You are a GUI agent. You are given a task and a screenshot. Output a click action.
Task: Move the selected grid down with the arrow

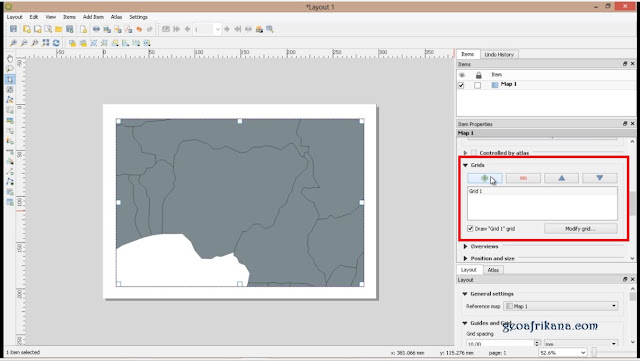click(600, 178)
